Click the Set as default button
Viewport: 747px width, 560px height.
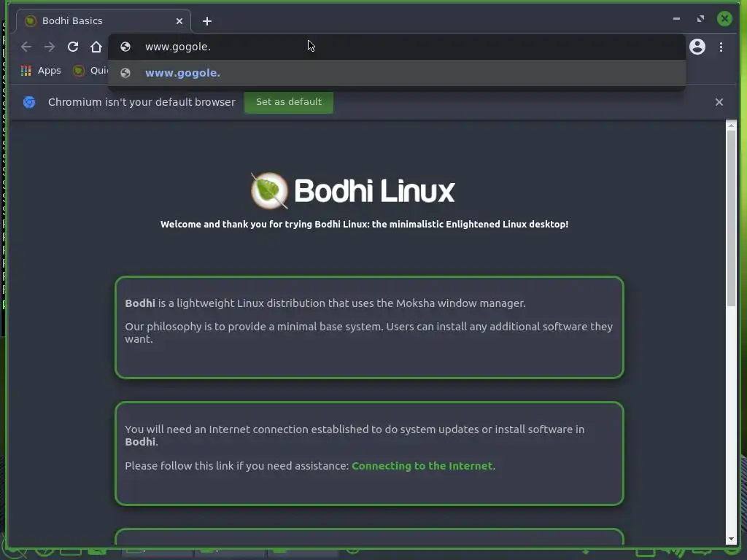tap(289, 102)
